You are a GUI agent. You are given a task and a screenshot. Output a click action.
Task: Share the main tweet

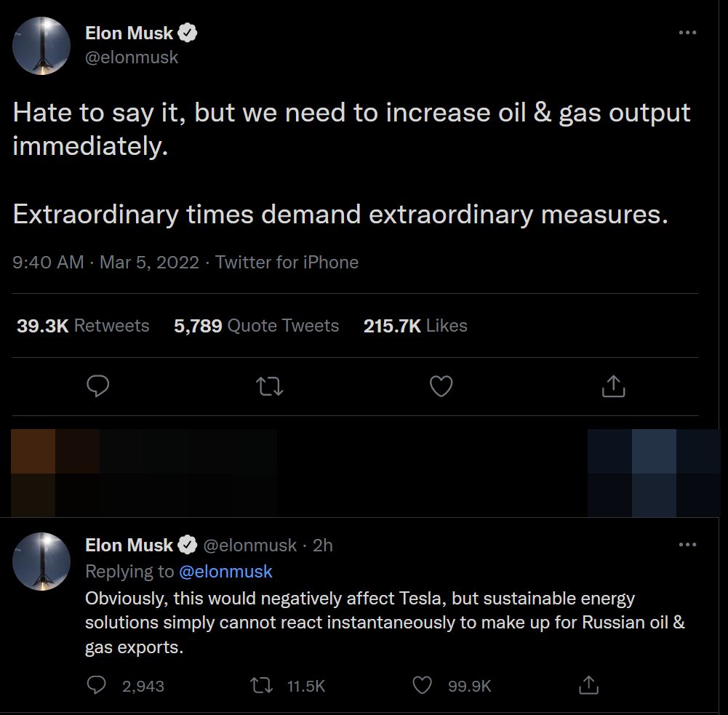click(613, 386)
